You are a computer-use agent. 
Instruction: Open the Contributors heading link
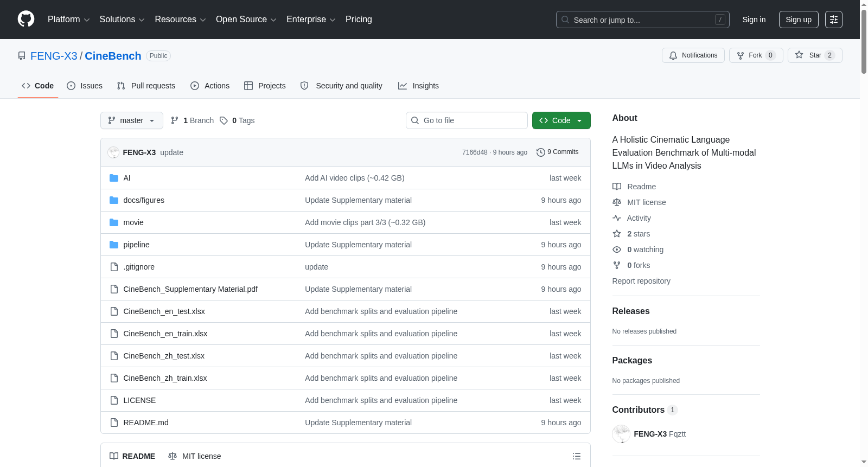point(645,410)
